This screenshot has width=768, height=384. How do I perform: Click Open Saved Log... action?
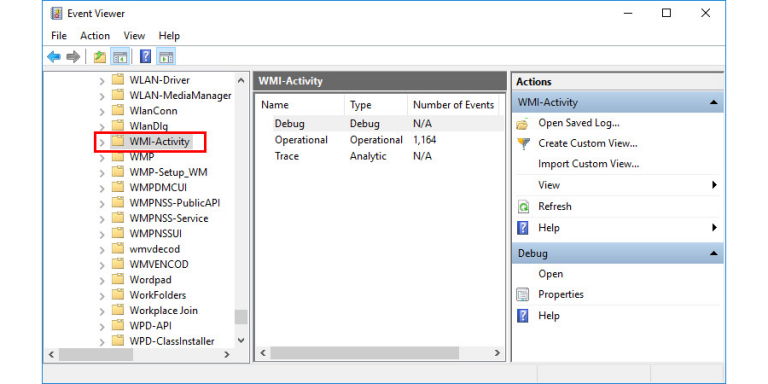[x=579, y=123]
